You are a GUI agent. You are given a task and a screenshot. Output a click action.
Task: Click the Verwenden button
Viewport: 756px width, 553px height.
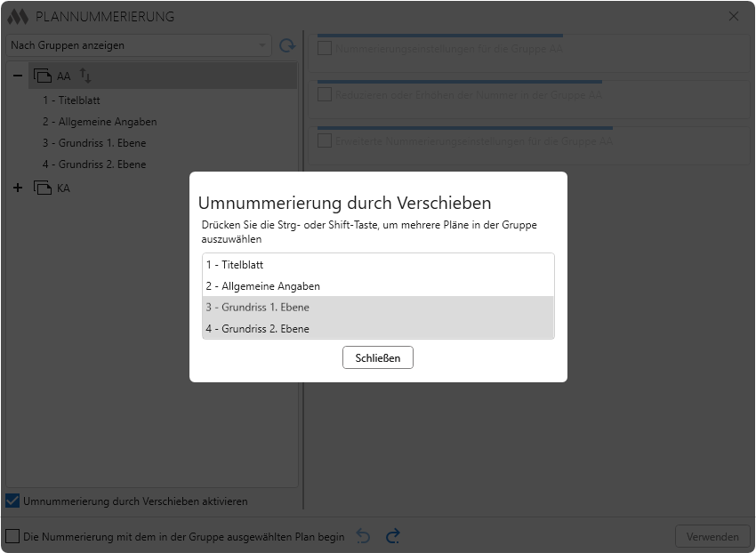tap(712, 536)
